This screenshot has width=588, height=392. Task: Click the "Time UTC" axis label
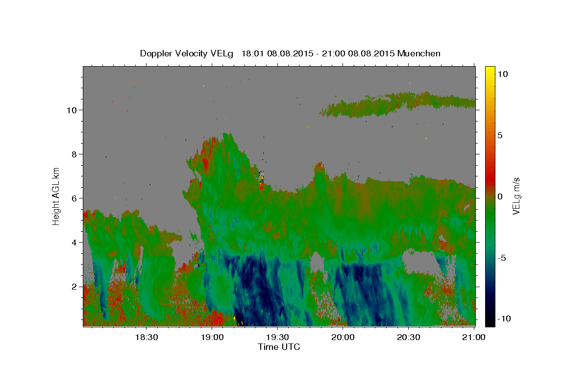click(279, 347)
